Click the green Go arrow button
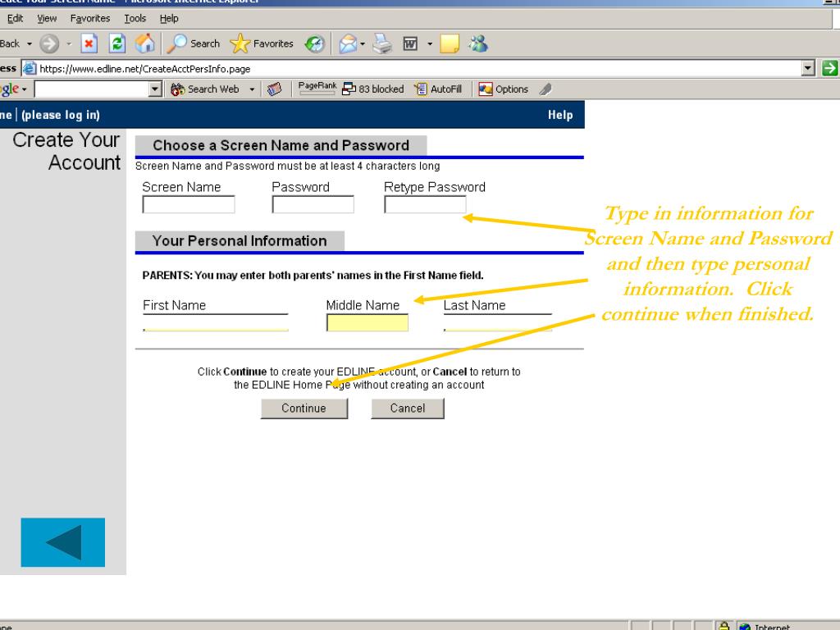This screenshot has height=630, width=840. tap(830, 68)
